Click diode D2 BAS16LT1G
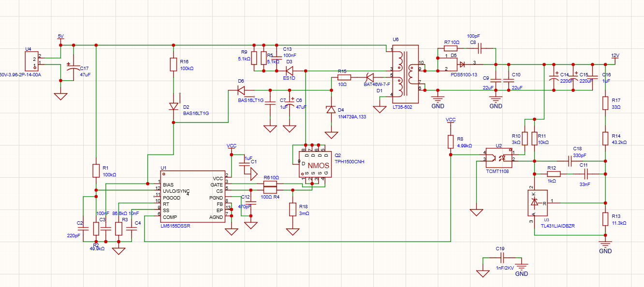This screenshot has height=287, width=644. click(173, 107)
